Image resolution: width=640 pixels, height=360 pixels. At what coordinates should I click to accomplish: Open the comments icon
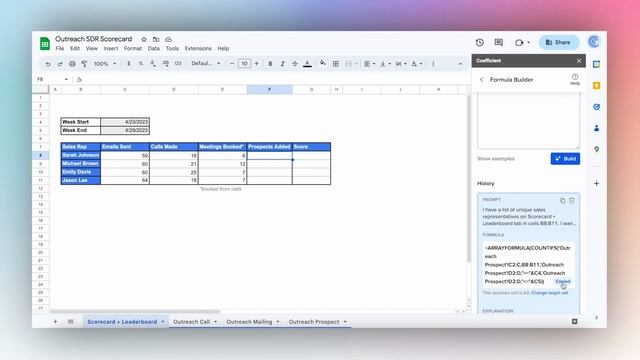click(x=498, y=42)
